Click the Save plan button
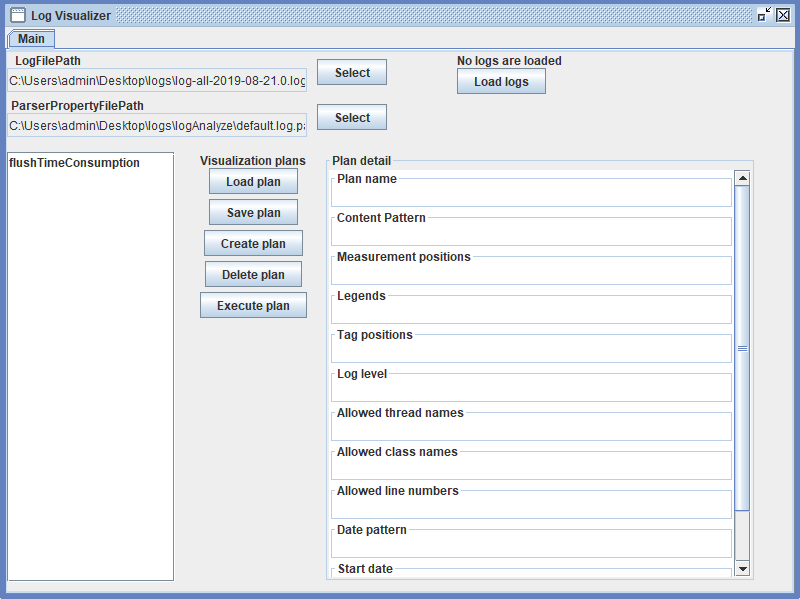The image size is (800, 599). (253, 213)
